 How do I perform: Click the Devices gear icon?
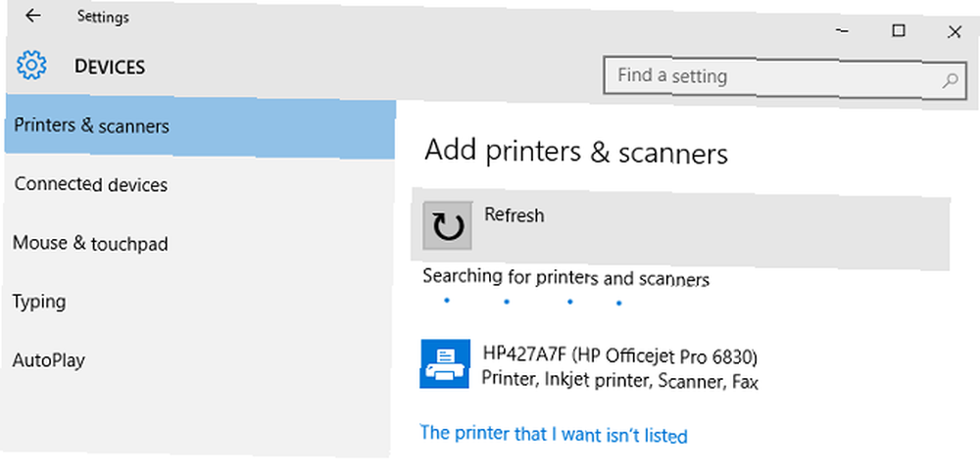coord(31,66)
